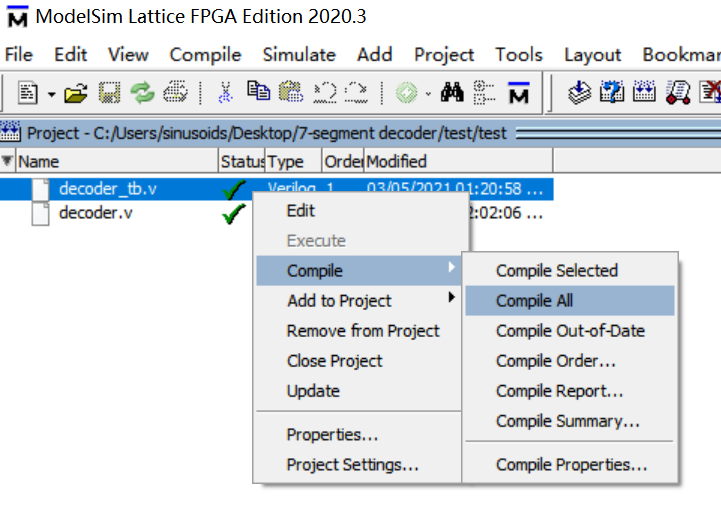Click the Undo arrow icon
The height and width of the screenshot is (518, 721).
click(325, 92)
